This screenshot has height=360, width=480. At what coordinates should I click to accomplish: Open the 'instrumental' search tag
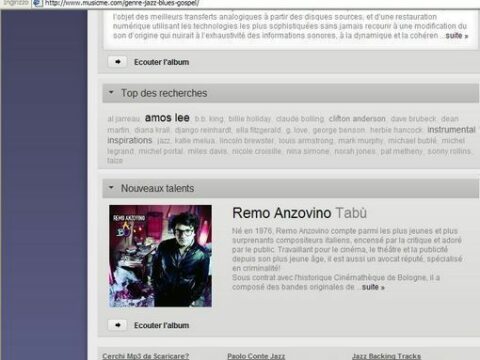click(x=451, y=130)
